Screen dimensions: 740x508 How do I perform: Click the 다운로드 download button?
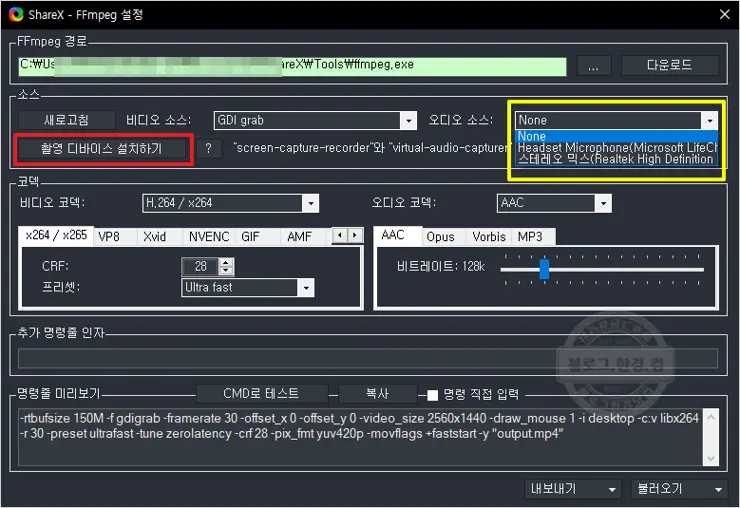pyautogui.click(x=669, y=65)
